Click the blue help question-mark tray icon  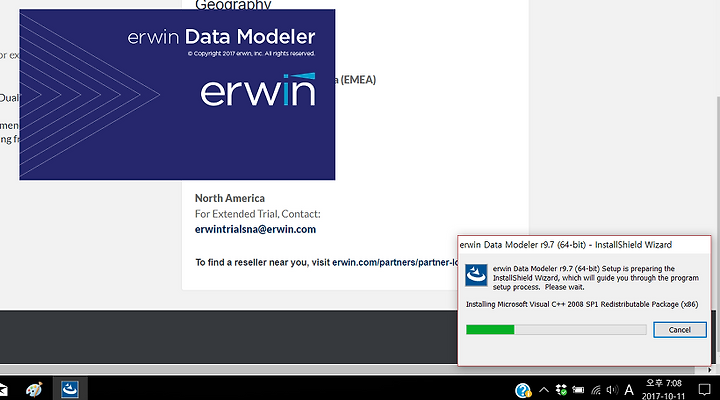point(523,390)
